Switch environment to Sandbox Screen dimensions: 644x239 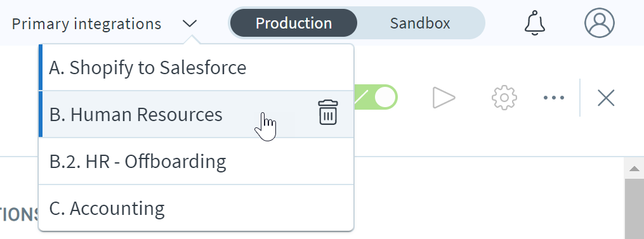[420, 23]
